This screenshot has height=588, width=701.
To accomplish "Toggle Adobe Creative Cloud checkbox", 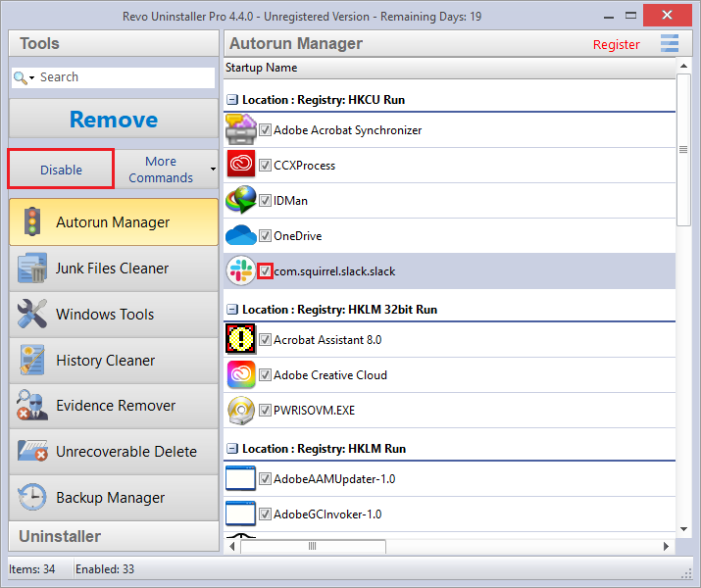I will (265, 375).
